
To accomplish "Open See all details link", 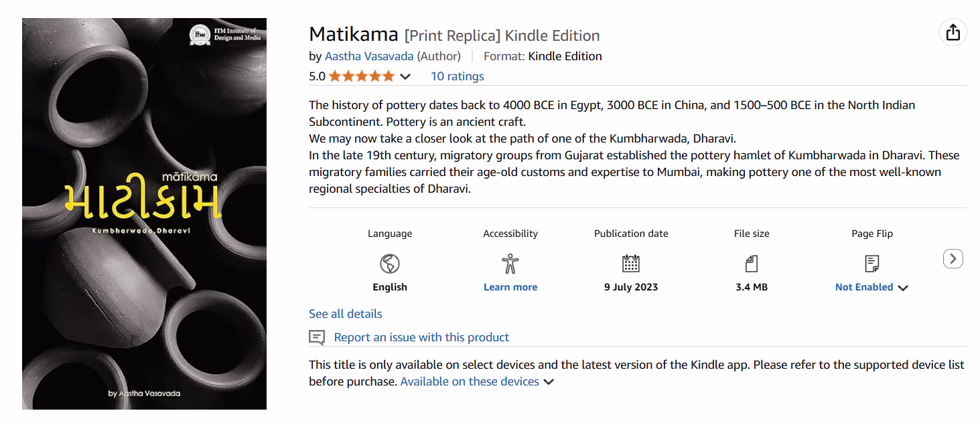I will click(x=346, y=314).
